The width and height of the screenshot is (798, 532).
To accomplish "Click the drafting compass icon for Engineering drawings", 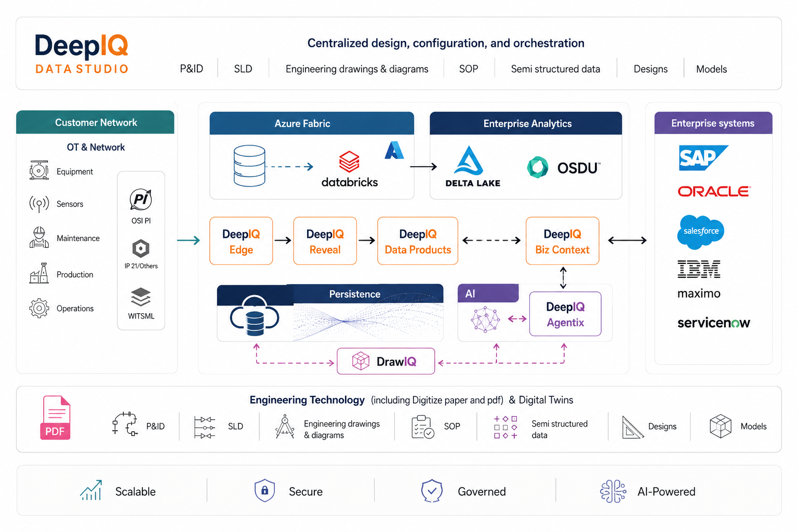I will [x=285, y=427].
